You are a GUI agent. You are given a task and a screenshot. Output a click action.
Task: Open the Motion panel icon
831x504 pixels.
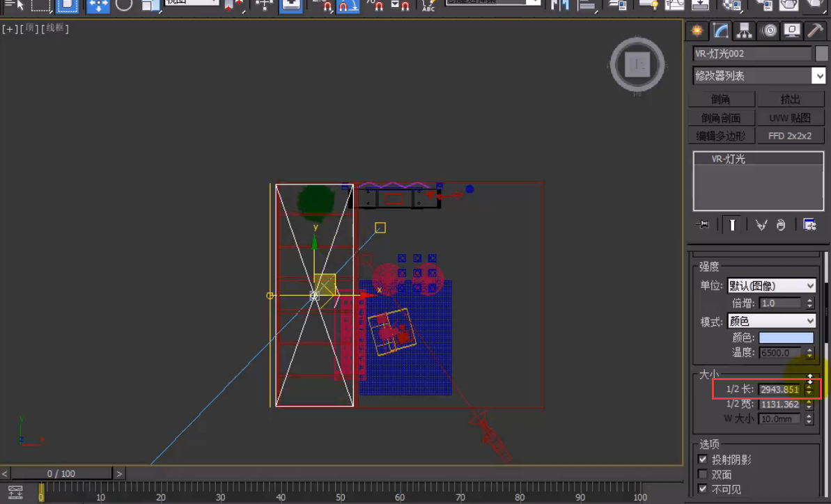click(x=769, y=31)
